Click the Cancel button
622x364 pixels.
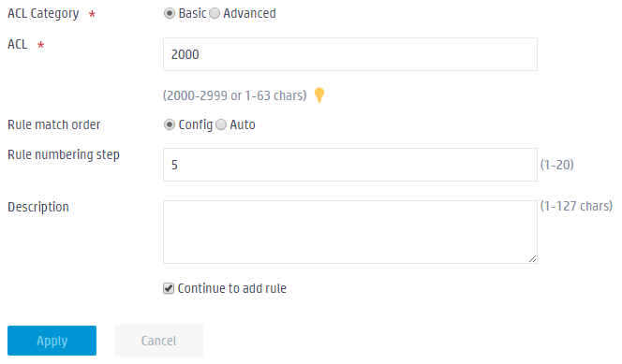coord(158,341)
